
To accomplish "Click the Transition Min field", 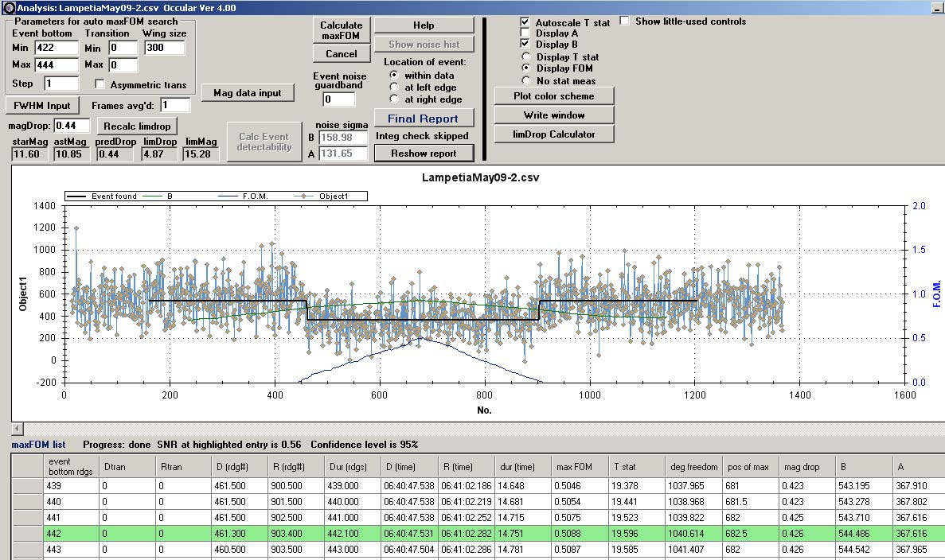I will pyautogui.click(x=123, y=48).
